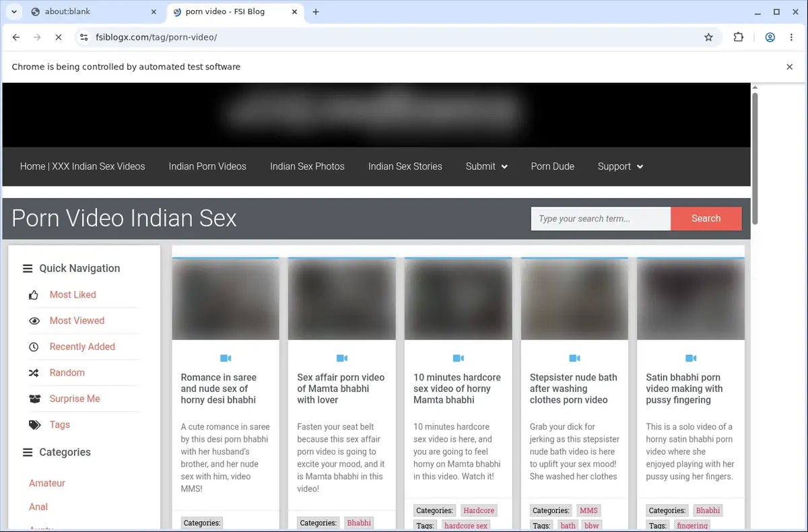This screenshot has height=532, width=808.
Task: Go back to the previous page
Action: (16, 38)
